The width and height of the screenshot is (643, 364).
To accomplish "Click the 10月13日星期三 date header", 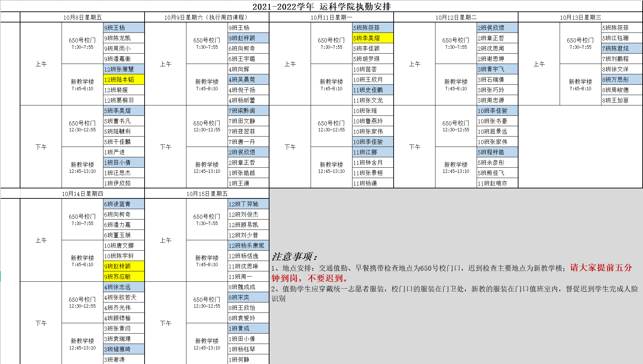I will 580,17.
